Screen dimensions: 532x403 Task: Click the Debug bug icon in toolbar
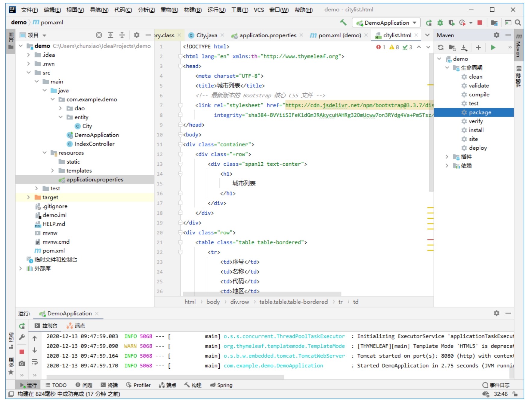(440, 23)
